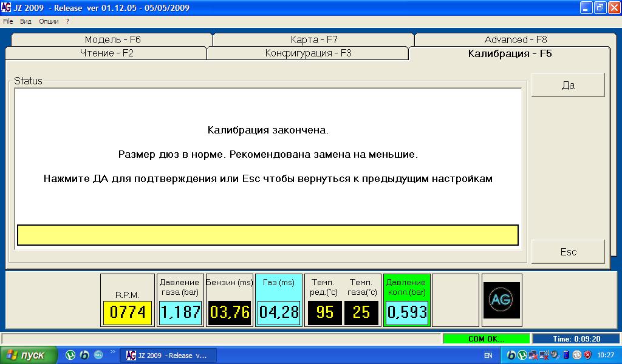622x364 pixels.
Task: Switch to the Advanced - F8 tab
Action: point(515,39)
